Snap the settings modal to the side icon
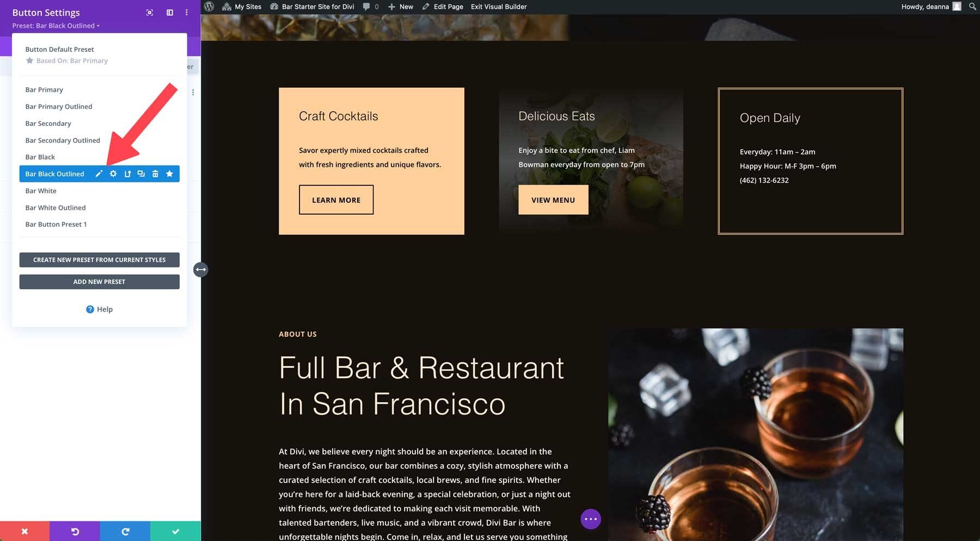Image resolution: width=980 pixels, height=541 pixels. tap(170, 13)
